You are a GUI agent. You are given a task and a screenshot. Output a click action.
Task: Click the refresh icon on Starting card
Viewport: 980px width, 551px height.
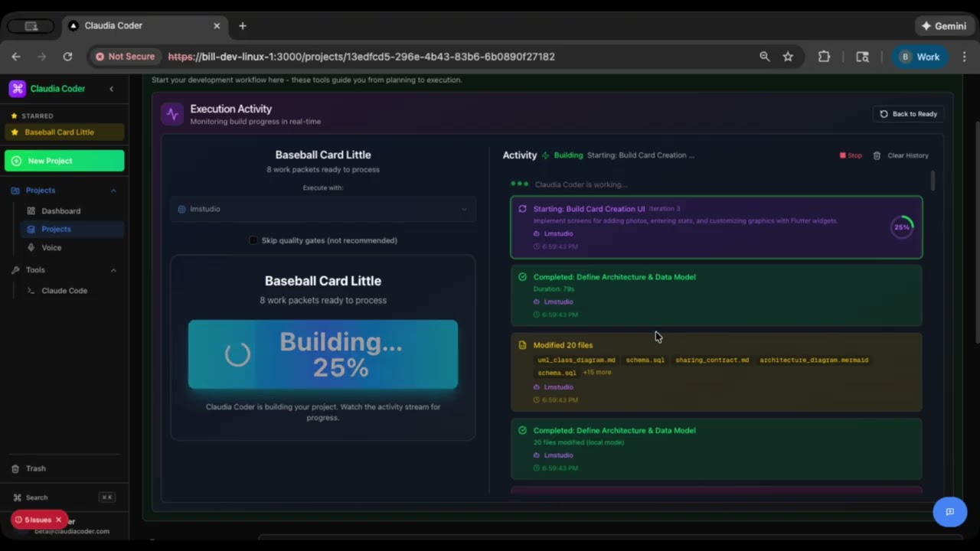coord(522,209)
